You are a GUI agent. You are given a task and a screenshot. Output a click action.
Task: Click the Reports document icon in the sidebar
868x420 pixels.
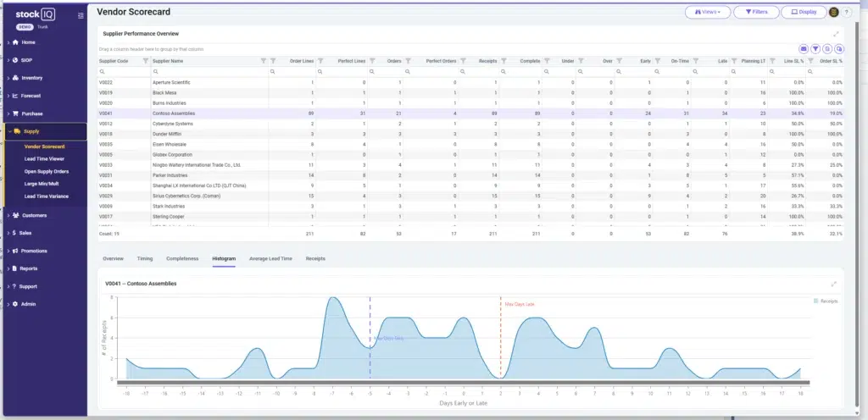click(x=15, y=268)
